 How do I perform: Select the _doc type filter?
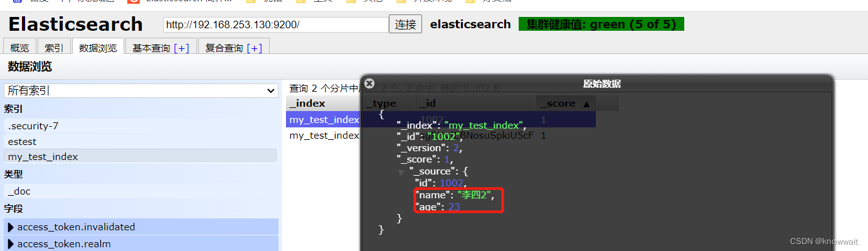tap(140, 191)
